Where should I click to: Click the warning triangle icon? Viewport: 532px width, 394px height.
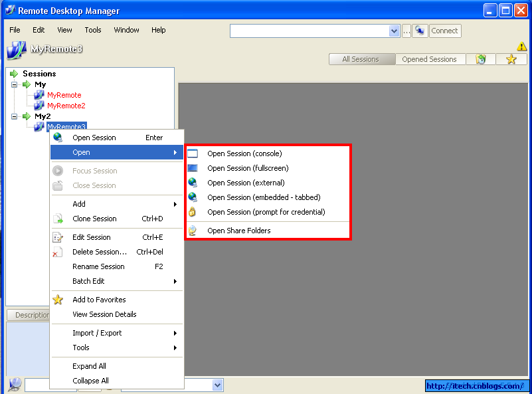point(521,46)
